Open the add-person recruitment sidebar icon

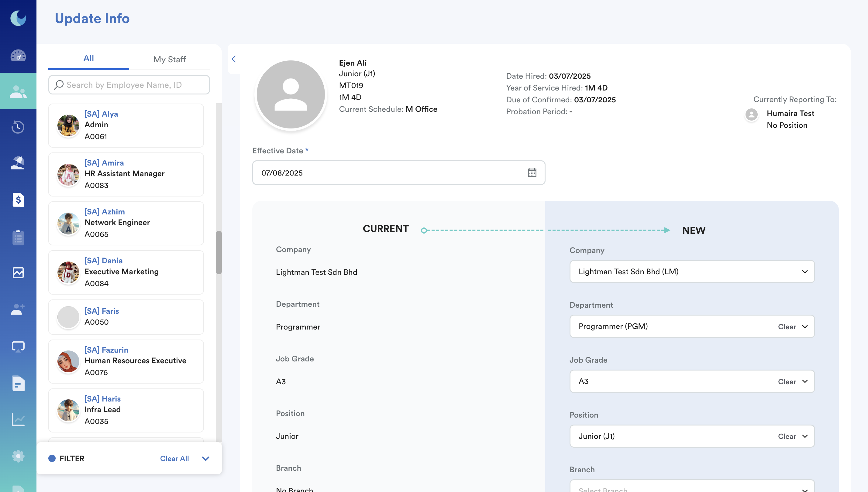coord(18,309)
